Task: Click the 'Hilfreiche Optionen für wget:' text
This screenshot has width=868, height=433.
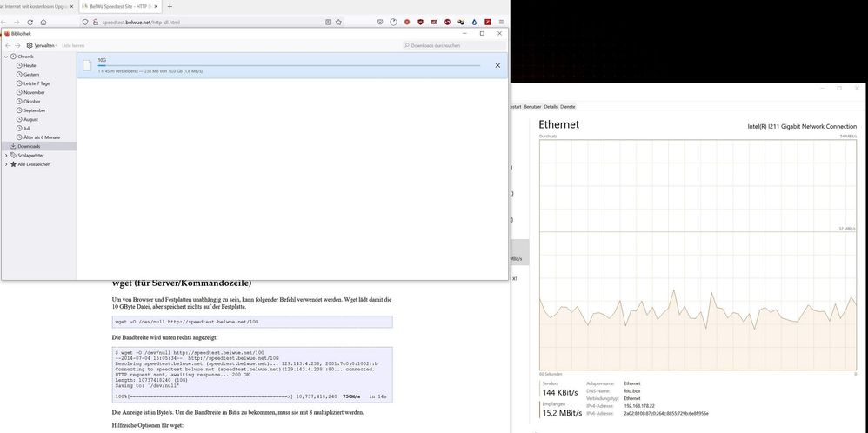Action: click(147, 425)
